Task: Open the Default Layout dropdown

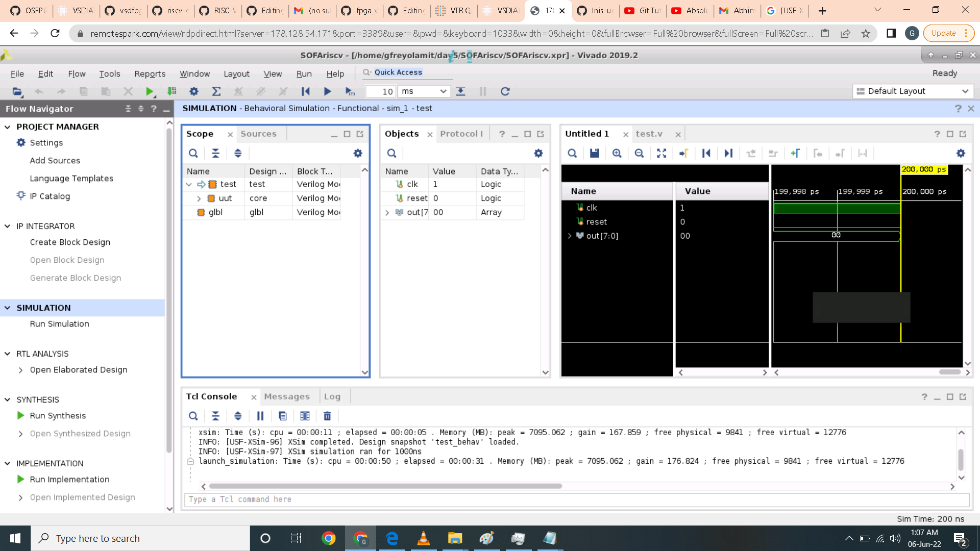Action: click(913, 91)
